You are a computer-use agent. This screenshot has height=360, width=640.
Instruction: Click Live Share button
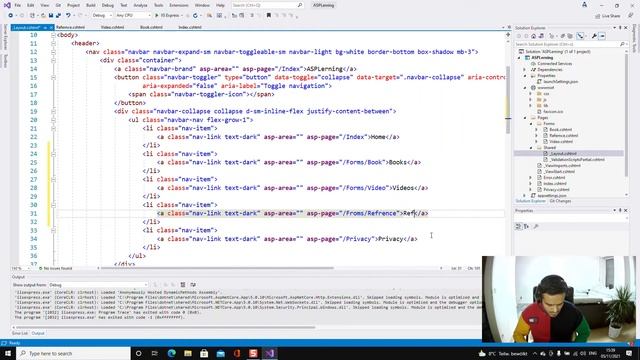608,16
